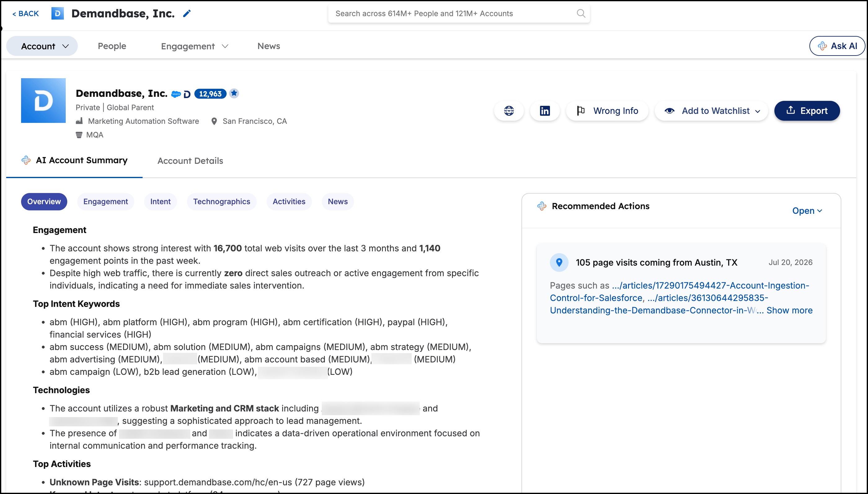Open the Ask AI assistant
Viewport: 868px width, 494px height.
point(837,46)
